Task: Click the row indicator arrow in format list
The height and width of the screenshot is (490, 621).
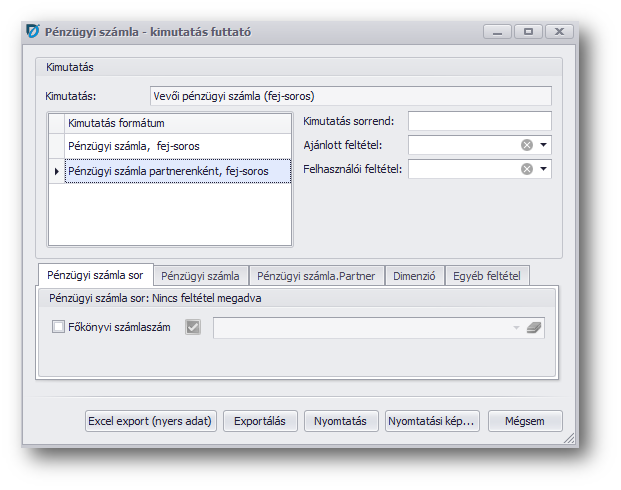Action: point(56,172)
